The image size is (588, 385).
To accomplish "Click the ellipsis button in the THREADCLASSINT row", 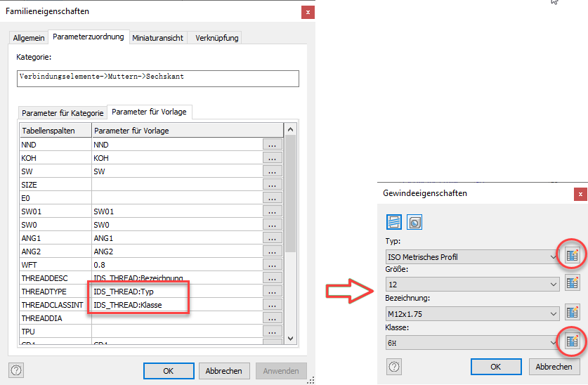I will click(273, 305).
